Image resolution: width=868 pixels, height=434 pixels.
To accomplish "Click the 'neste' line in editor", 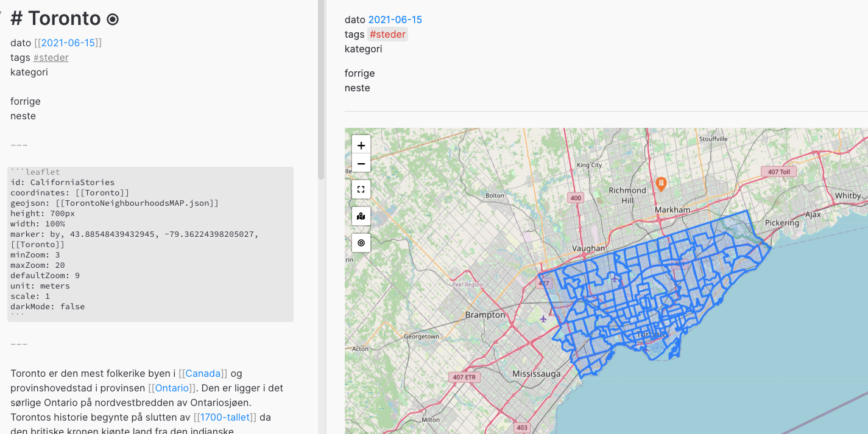I will 23,116.
